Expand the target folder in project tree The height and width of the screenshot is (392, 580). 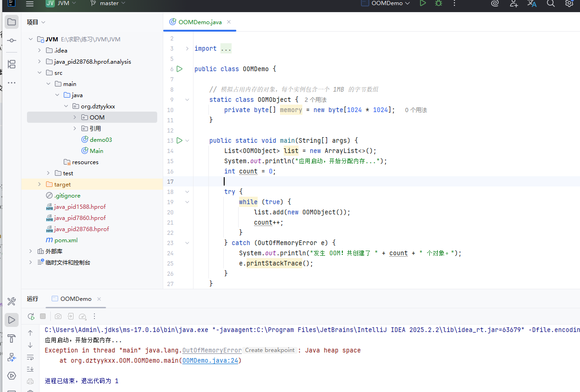pyautogui.click(x=40, y=185)
